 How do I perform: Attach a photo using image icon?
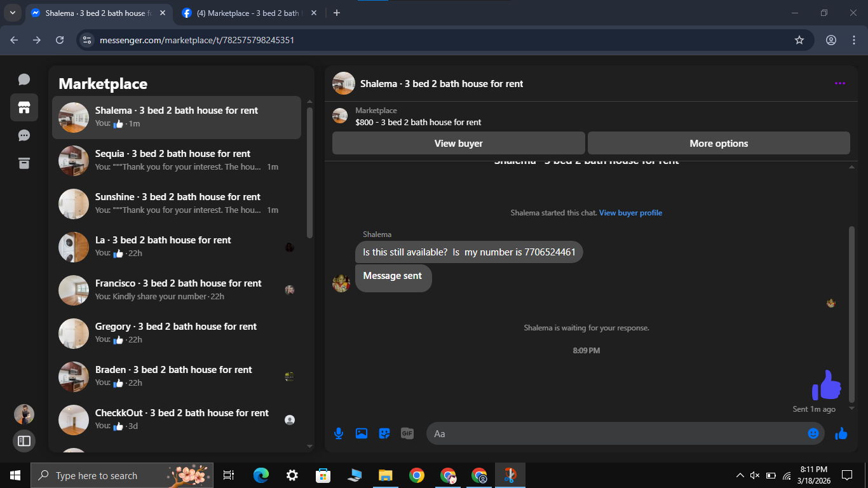pyautogui.click(x=362, y=433)
